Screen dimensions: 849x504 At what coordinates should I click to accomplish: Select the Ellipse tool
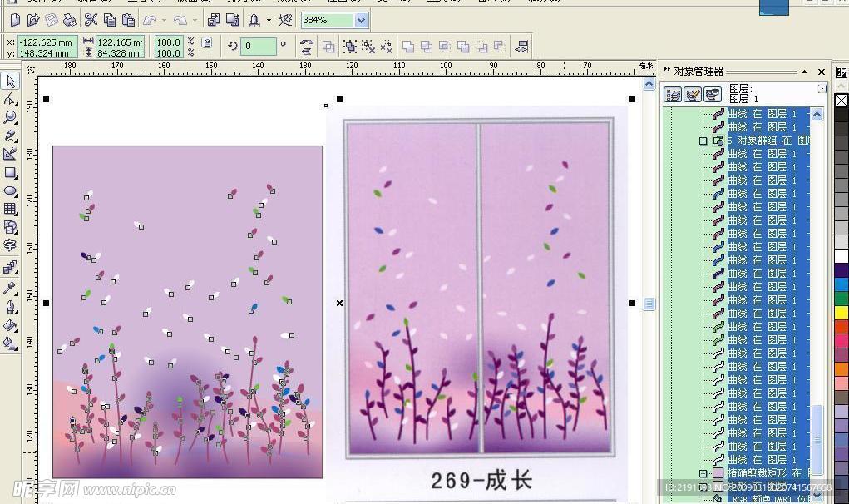pyautogui.click(x=10, y=190)
